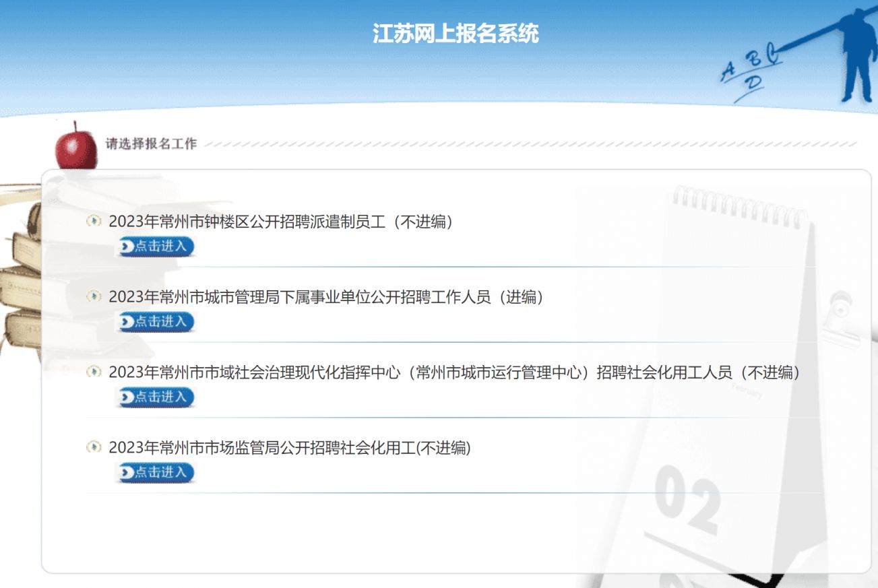Viewport: 878px width, 588px height.
Task: Click the 江苏网上报名系统 page title
Action: pyautogui.click(x=456, y=33)
